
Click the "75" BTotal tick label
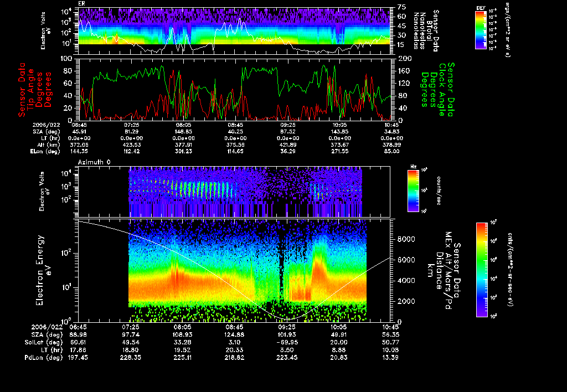402,8
